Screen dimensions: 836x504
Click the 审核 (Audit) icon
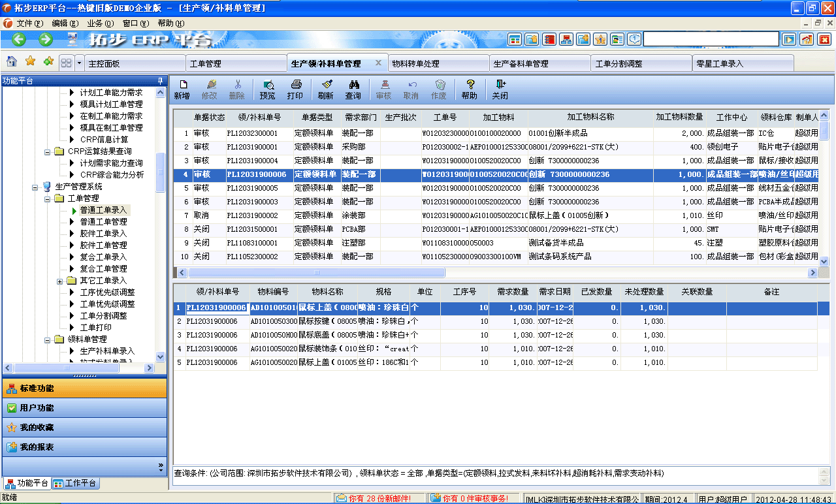click(385, 86)
